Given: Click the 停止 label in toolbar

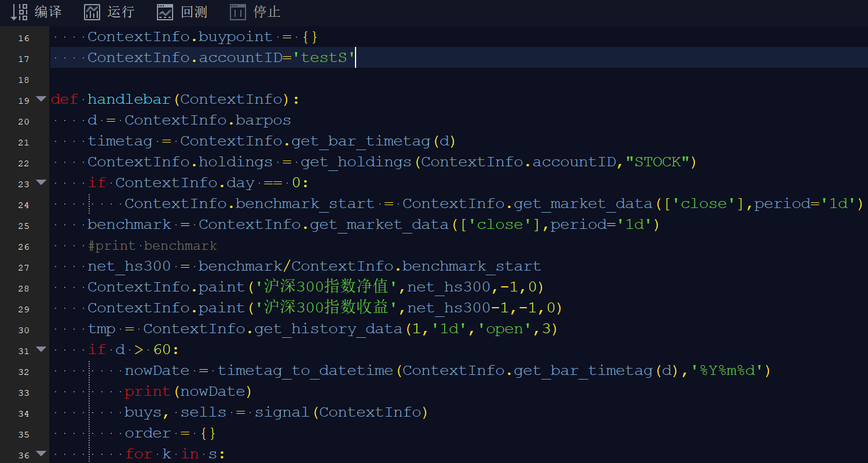Looking at the screenshot, I should click(267, 12).
